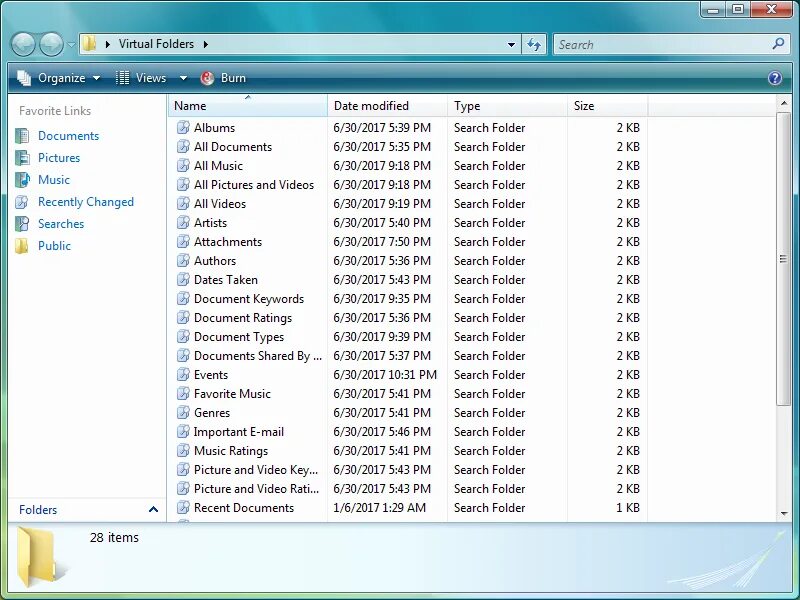Sort by Size column header
This screenshot has width=800, height=600.
pyautogui.click(x=607, y=106)
